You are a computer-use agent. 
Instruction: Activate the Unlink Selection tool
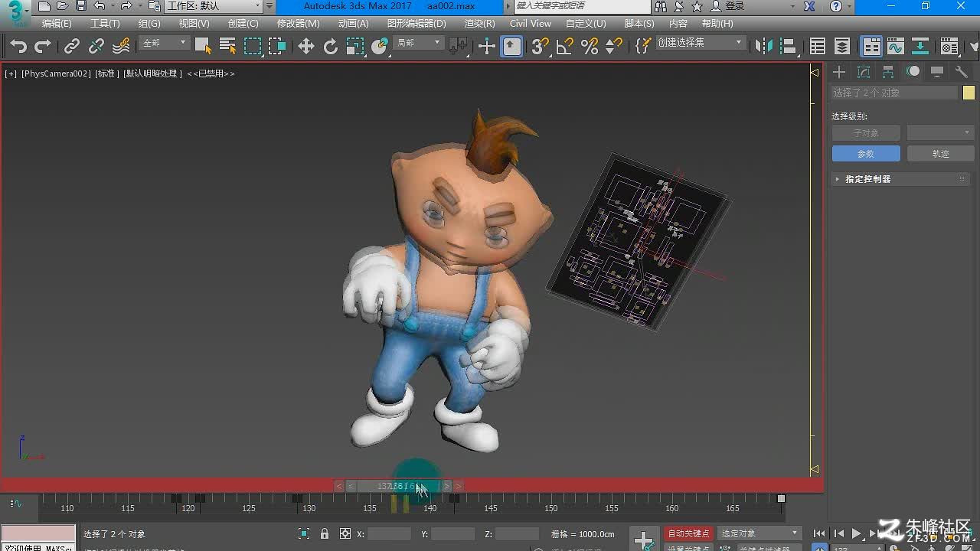96,47
